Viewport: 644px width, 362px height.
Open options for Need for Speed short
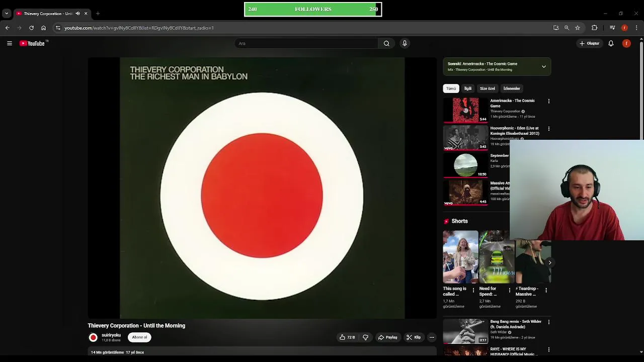coord(510,290)
